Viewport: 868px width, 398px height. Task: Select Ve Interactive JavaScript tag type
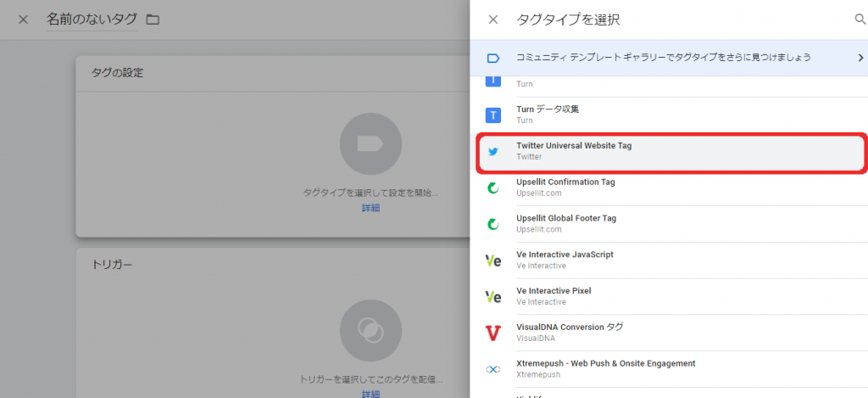click(669, 261)
